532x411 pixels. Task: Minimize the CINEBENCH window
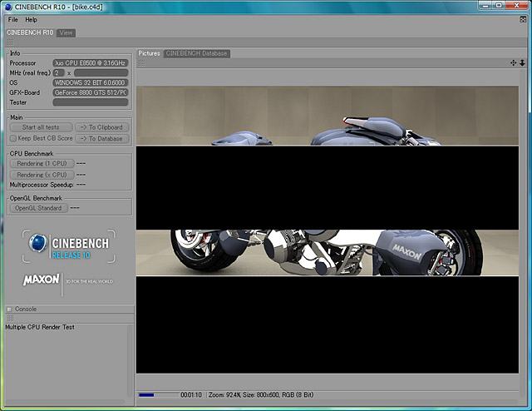(486, 5)
